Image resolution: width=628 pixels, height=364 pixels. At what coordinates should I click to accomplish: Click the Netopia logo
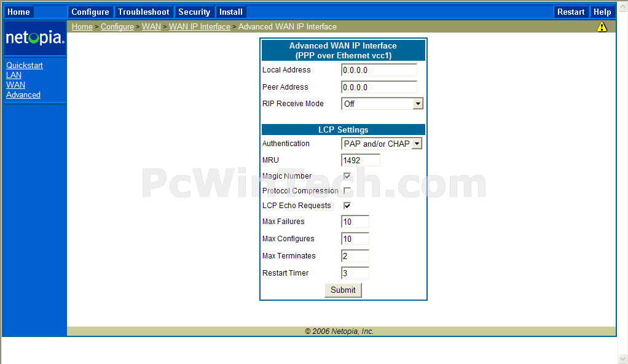point(35,38)
